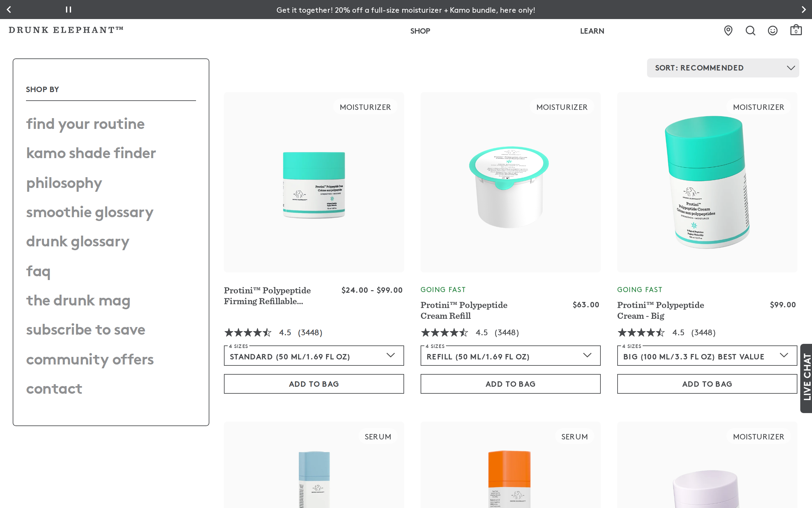Open kamo shade finder link
812x508 pixels.
[91, 153]
